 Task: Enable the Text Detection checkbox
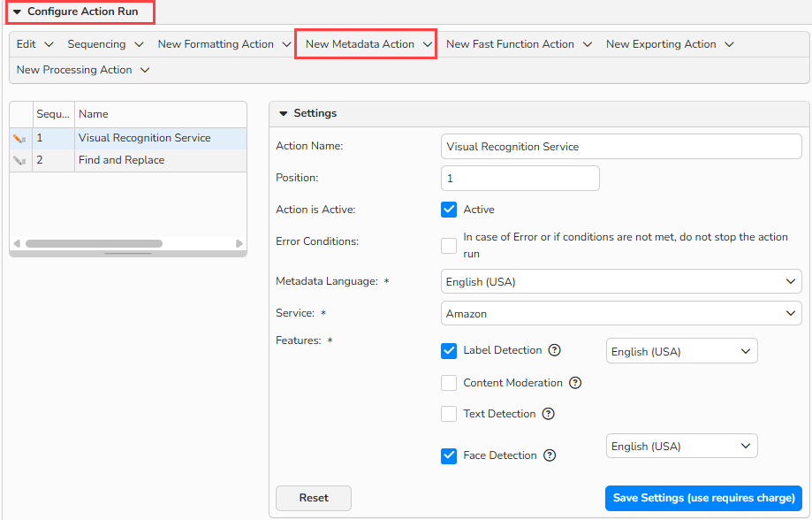point(449,414)
